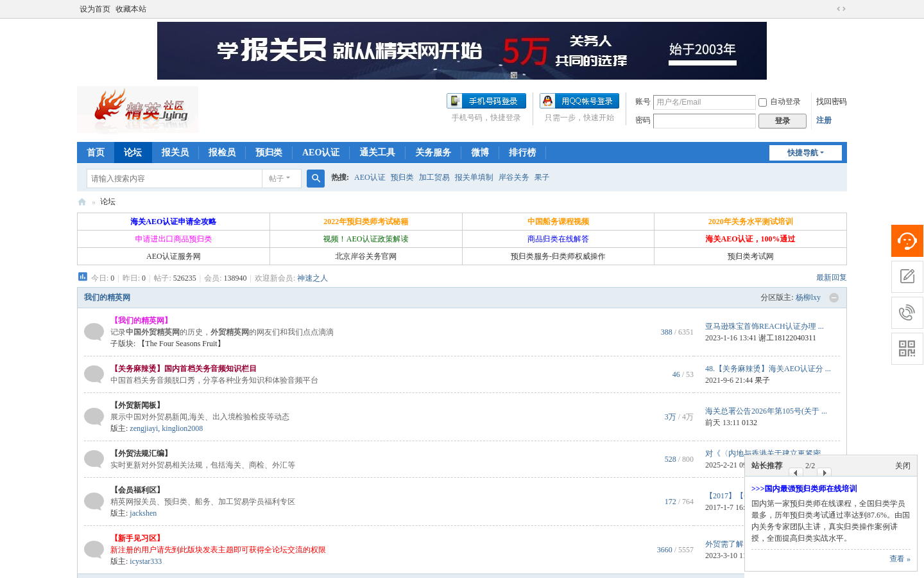The width and height of the screenshot is (924, 578).
Task: Open the 找回密码 link
Action: coord(831,101)
